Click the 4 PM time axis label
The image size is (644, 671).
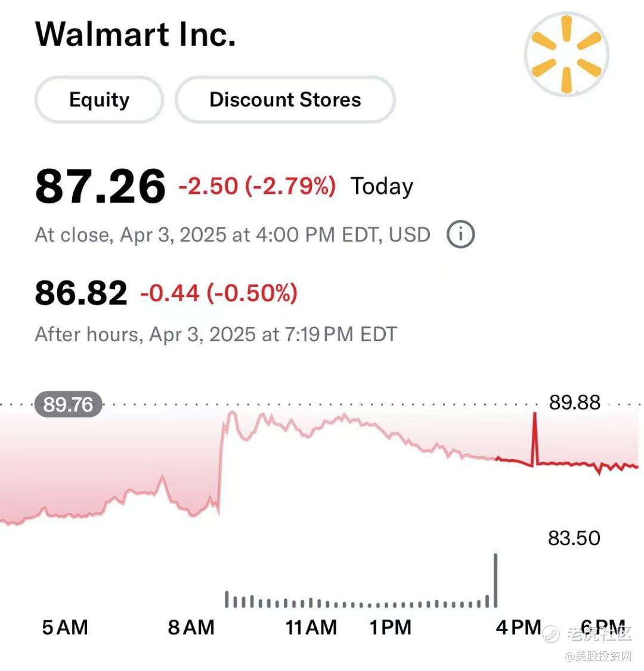point(519,628)
